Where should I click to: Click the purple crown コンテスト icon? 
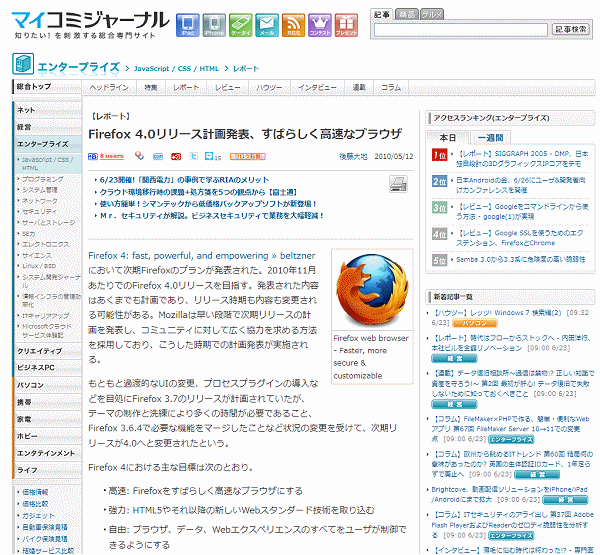320,25
